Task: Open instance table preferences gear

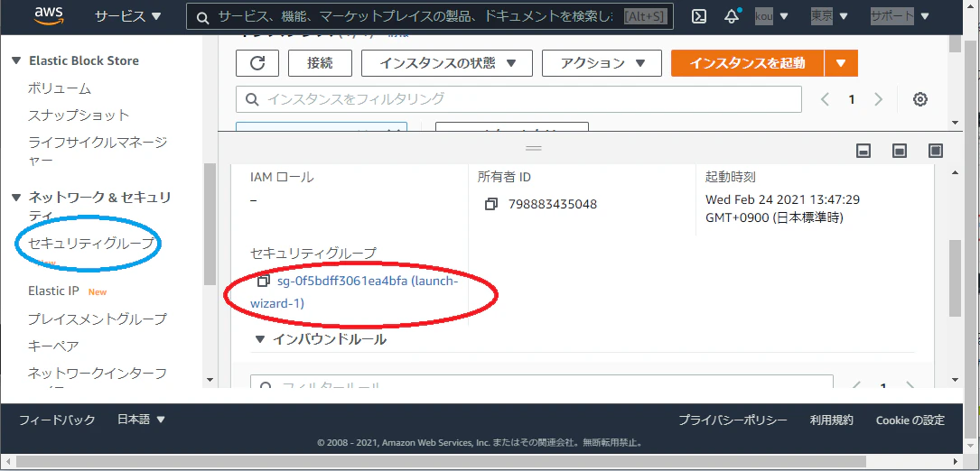Action: pos(920,98)
